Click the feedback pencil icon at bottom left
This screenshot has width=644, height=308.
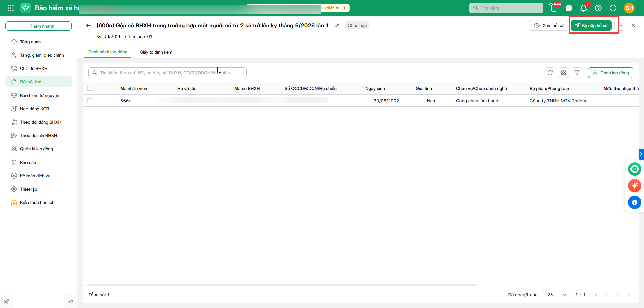coord(6,302)
